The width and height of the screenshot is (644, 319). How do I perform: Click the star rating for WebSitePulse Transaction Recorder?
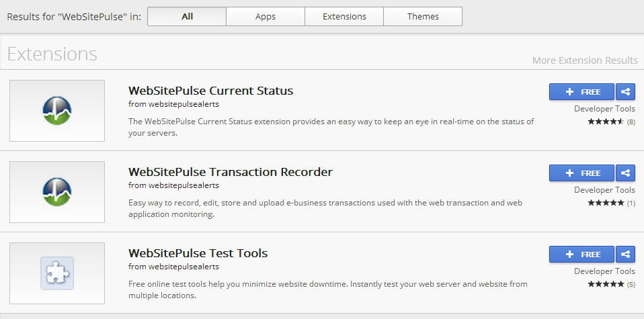click(606, 203)
